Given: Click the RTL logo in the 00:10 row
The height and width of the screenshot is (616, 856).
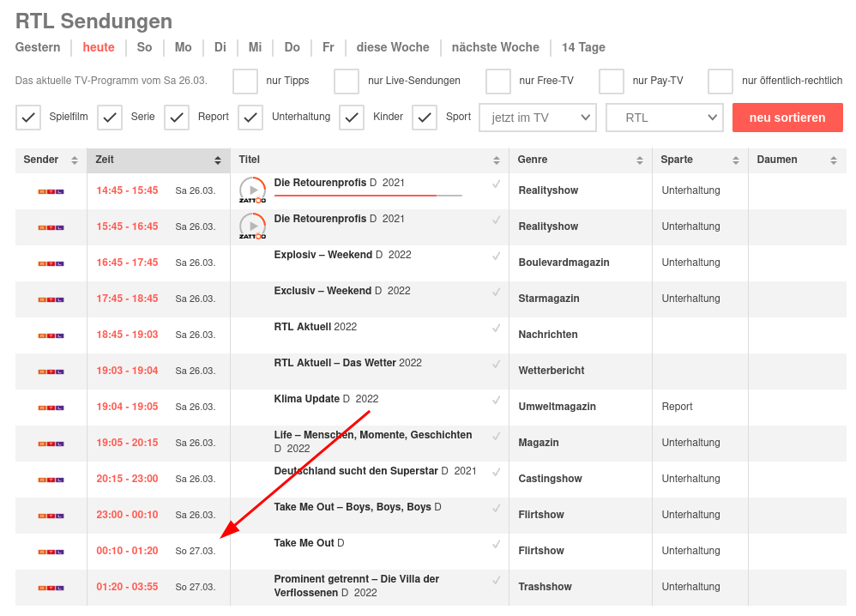Looking at the screenshot, I should tap(50, 551).
